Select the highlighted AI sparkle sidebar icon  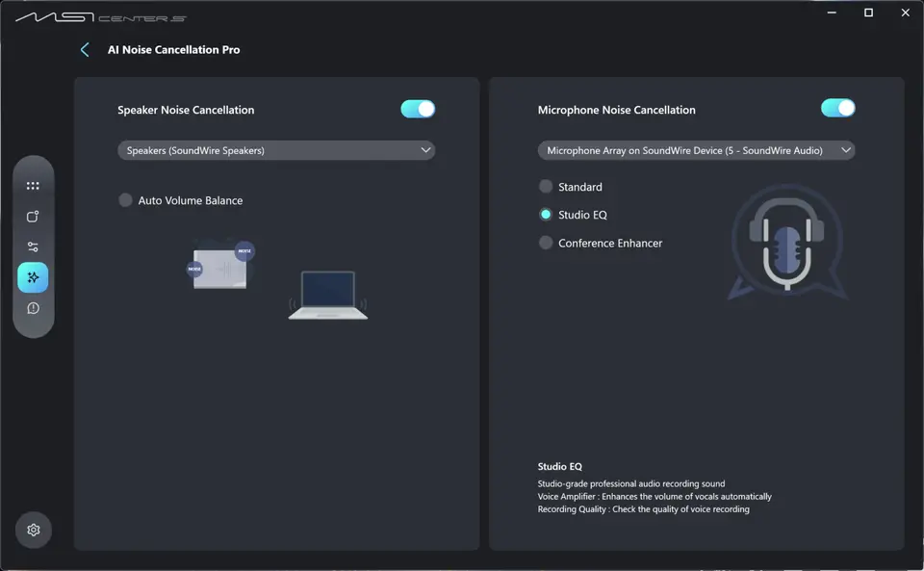tap(33, 277)
